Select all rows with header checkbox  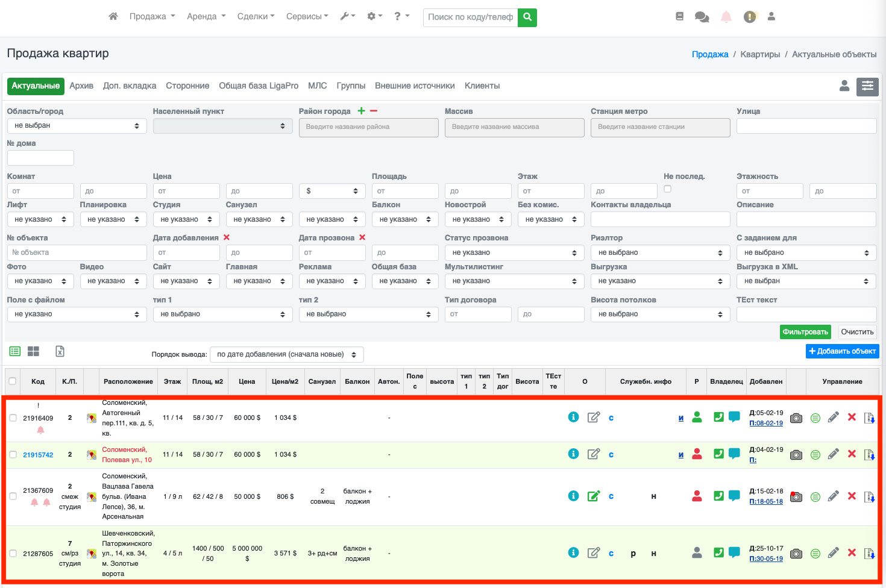coord(13,381)
